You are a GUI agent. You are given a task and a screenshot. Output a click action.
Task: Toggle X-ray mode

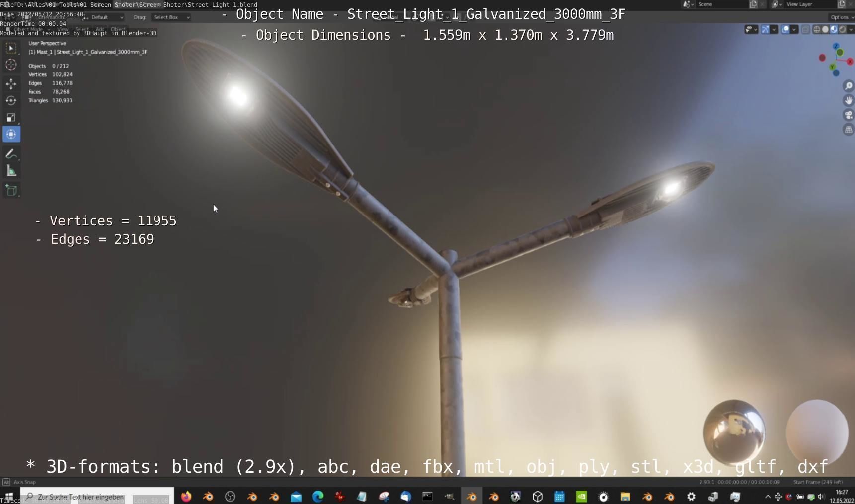coord(806,29)
